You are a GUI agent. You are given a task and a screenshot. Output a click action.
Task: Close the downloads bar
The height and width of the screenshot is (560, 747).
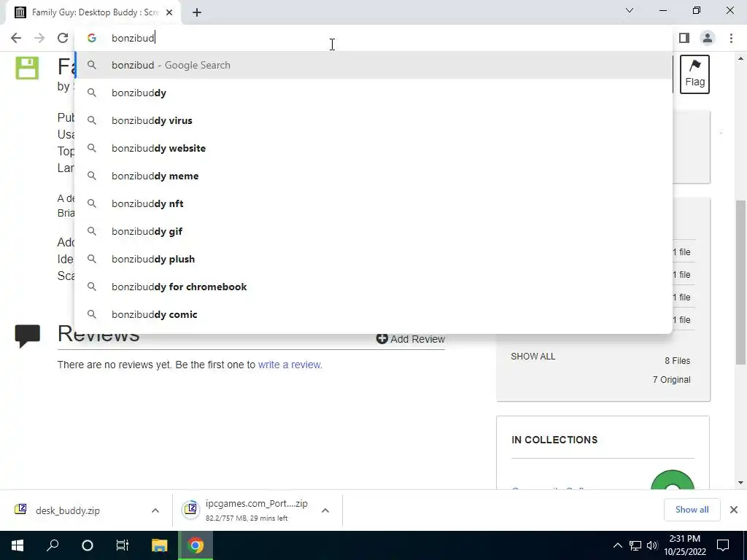point(734,510)
